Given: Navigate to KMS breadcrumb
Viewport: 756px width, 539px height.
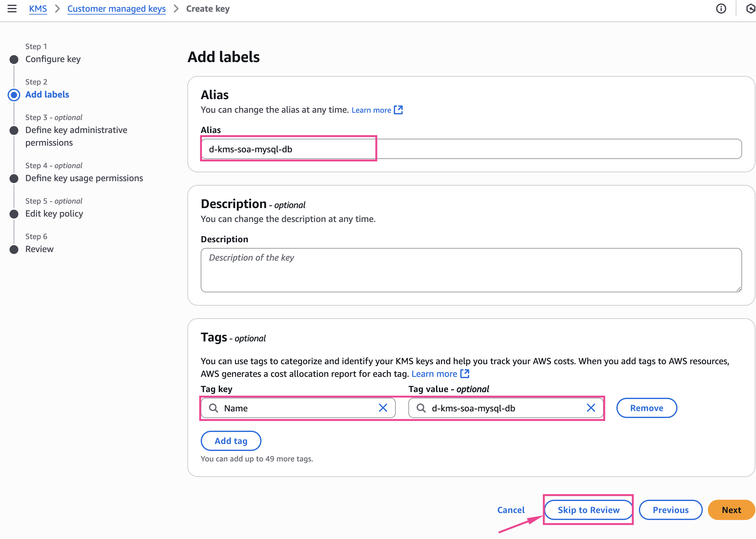Looking at the screenshot, I should [x=38, y=9].
